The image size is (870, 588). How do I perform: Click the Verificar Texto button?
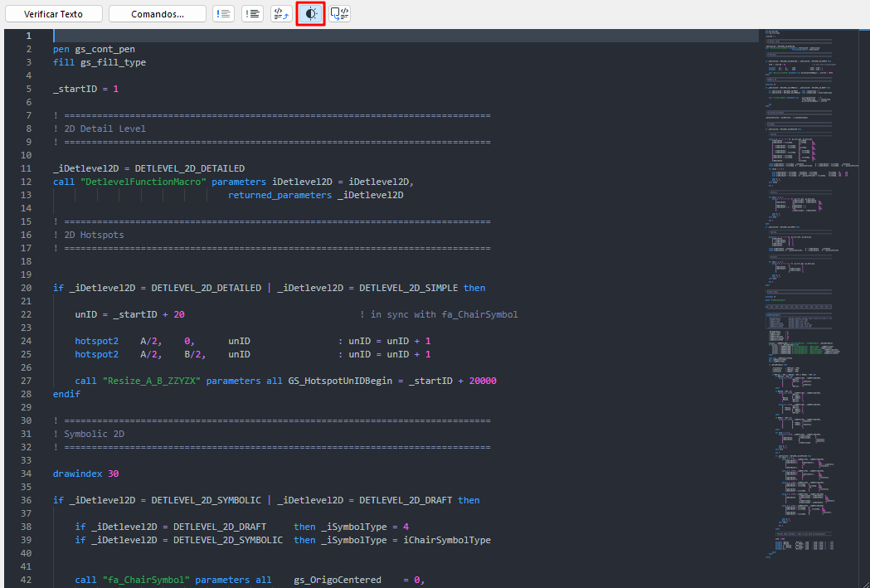(x=51, y=14)
